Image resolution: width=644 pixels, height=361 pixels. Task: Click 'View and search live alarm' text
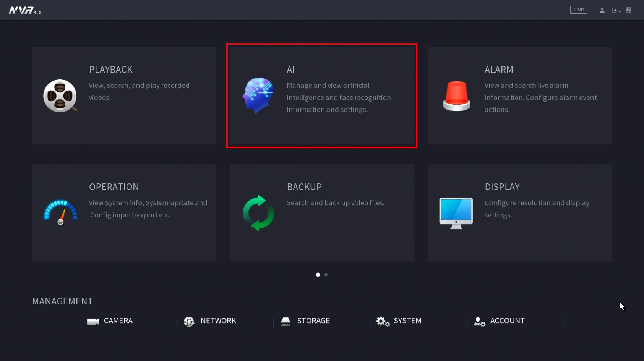526,86
